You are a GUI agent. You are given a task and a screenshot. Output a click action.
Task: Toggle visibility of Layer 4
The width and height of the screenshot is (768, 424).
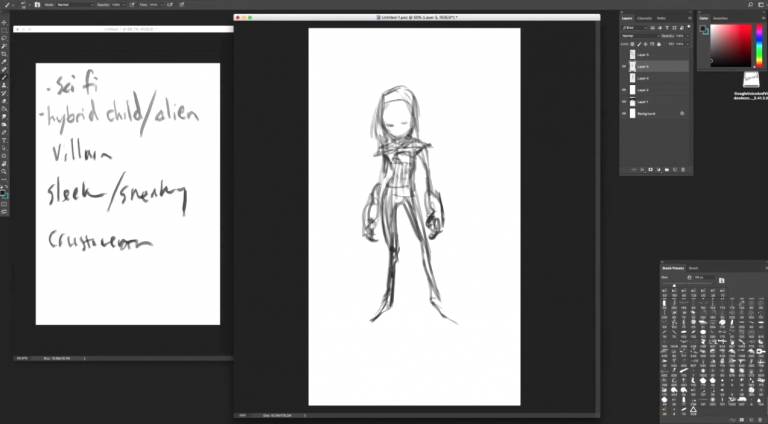coord(625,90)
